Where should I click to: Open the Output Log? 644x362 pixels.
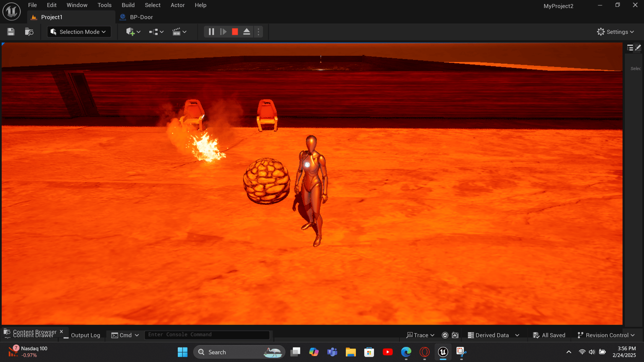[x=82, y=335]
